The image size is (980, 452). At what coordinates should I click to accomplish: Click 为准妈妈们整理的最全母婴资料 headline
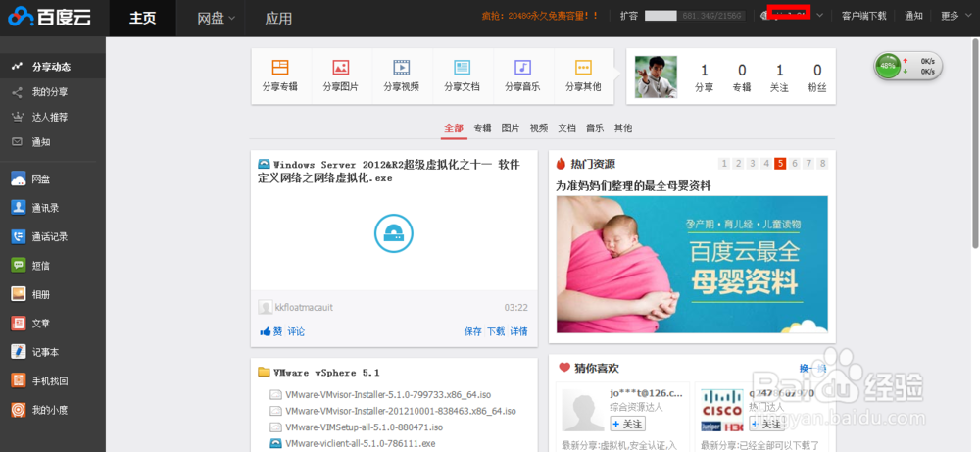click(633, 185)
